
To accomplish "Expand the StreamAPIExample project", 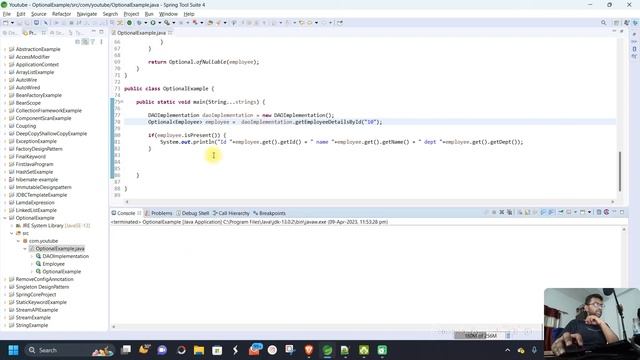I will (x=5, y=310).
